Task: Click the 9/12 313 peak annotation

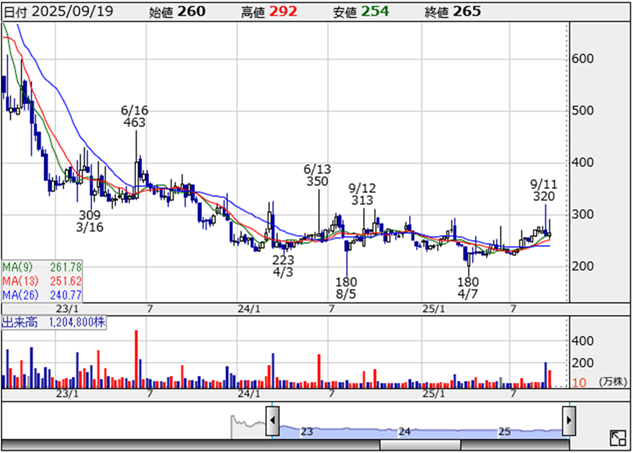Action: (x=362, y=194)
